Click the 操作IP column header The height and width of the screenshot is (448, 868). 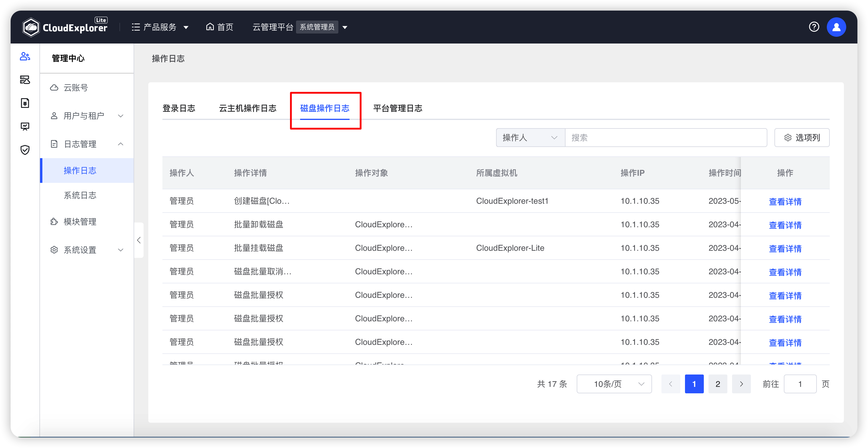[633, 173]
